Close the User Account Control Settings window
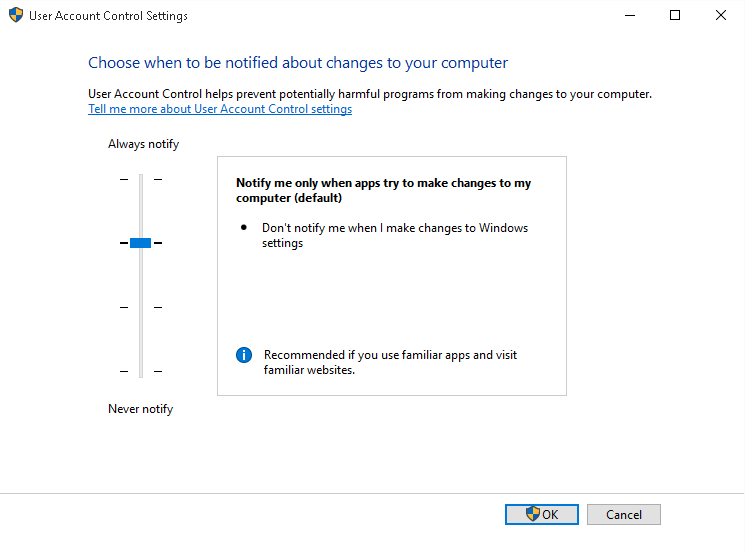 click(x=721, y=16)
